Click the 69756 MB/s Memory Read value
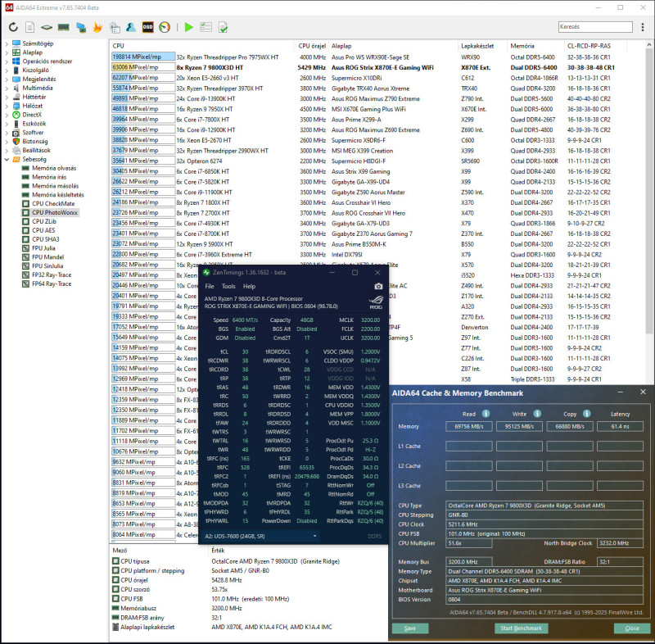655x644 pixels. [x=468, y=426]
